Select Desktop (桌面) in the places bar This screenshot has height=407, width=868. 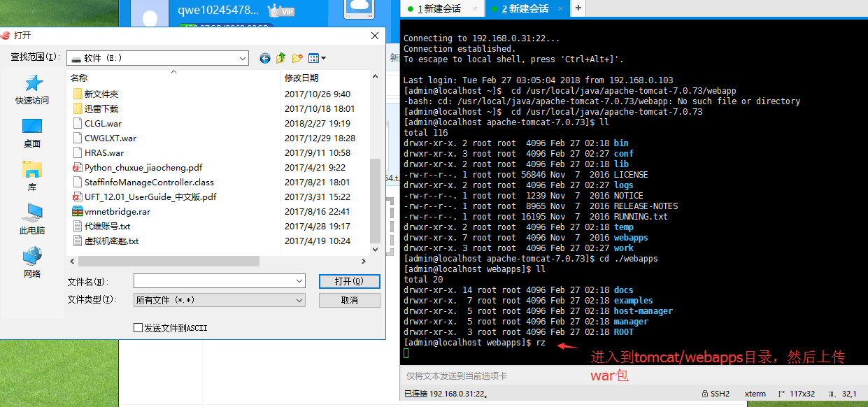[x=32, y=133]
